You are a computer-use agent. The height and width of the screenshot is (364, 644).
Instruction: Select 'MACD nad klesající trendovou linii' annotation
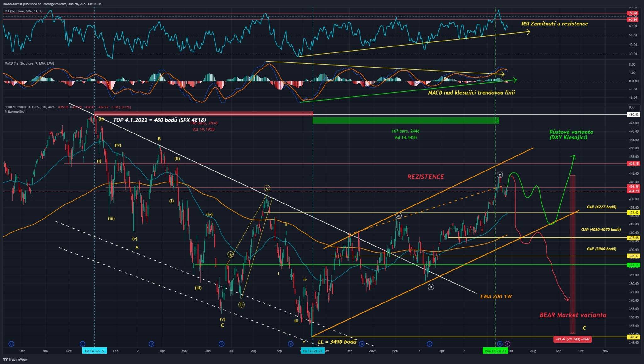(x=471, y=92)
